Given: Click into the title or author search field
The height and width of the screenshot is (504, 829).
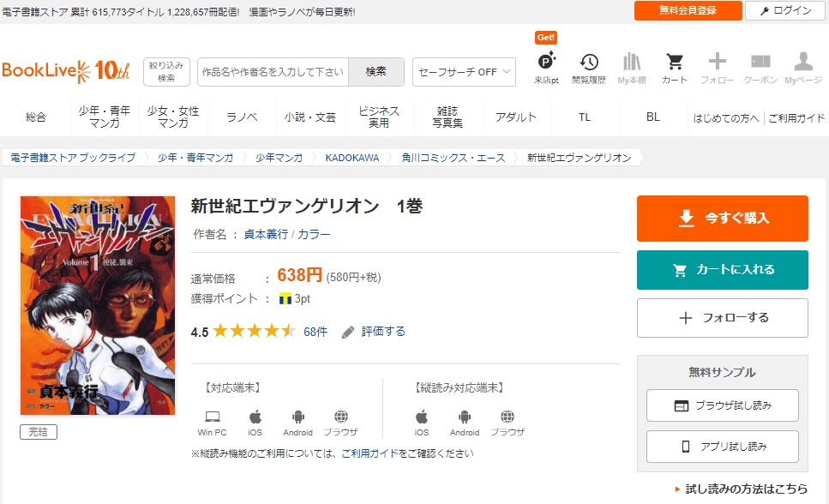Looking at the screenshot, I should click(273, 72).
